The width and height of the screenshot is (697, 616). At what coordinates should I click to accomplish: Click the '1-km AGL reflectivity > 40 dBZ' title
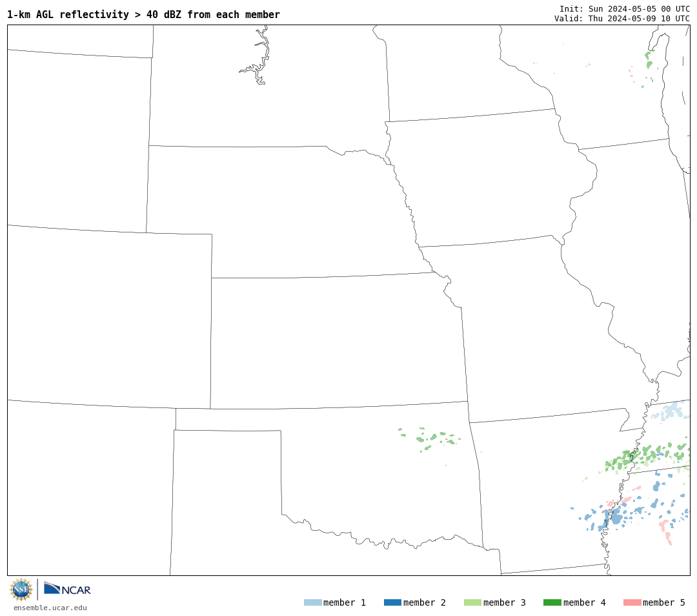143,15
